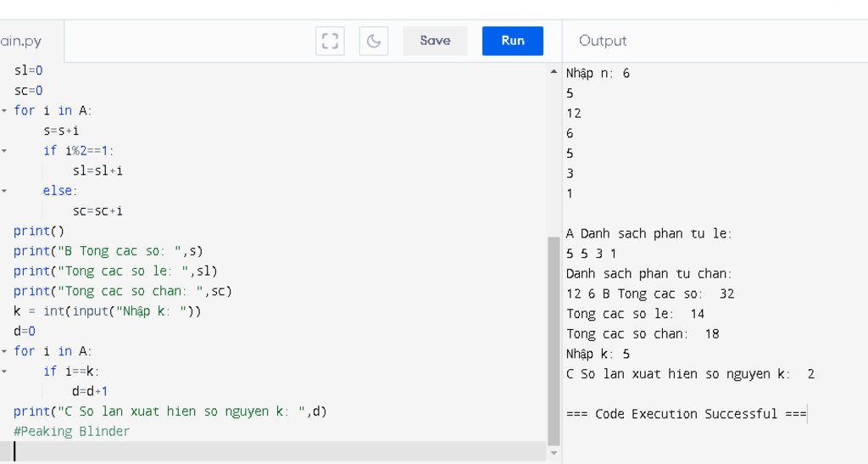This screenshot has width=868, height=464.
Task: Place cursor on the empty last editor line
Action: coord(170,451)
